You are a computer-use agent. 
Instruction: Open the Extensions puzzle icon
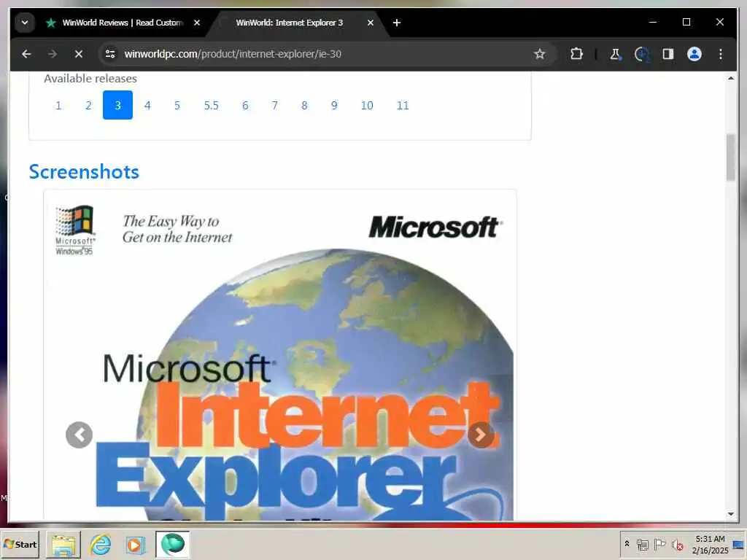tap(576, 54)
